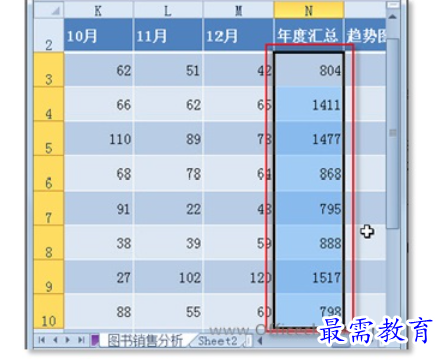Click the vertical split box above scrollbar
Screen dimensions: 441x362
393,5
